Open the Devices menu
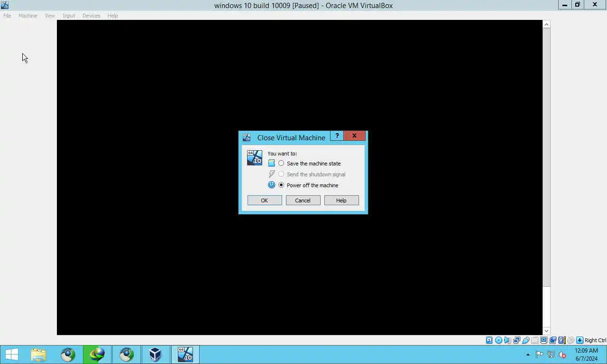This screenshot has width=607, height=364. point(91,16)
